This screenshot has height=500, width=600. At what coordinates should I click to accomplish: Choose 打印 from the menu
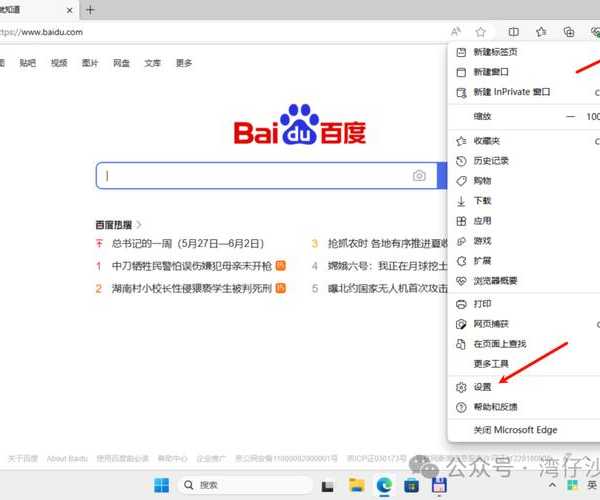pyautogui.click(x=523, y=304)
